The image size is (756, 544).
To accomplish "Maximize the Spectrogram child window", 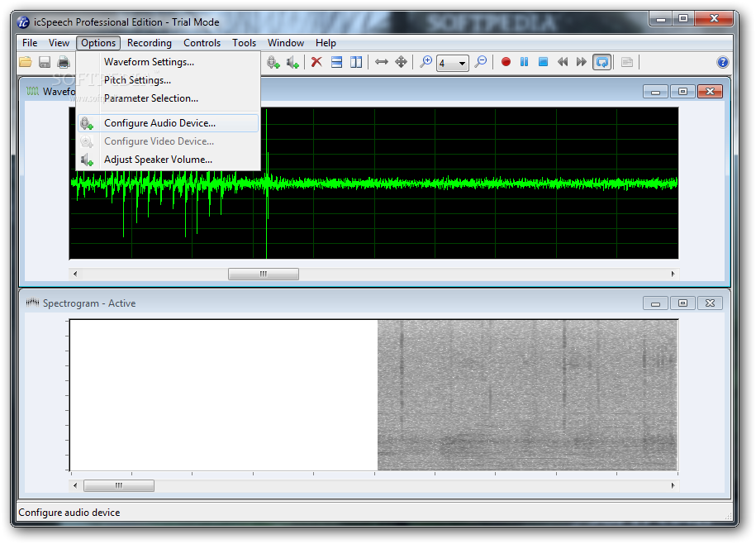I will (682, 303).
